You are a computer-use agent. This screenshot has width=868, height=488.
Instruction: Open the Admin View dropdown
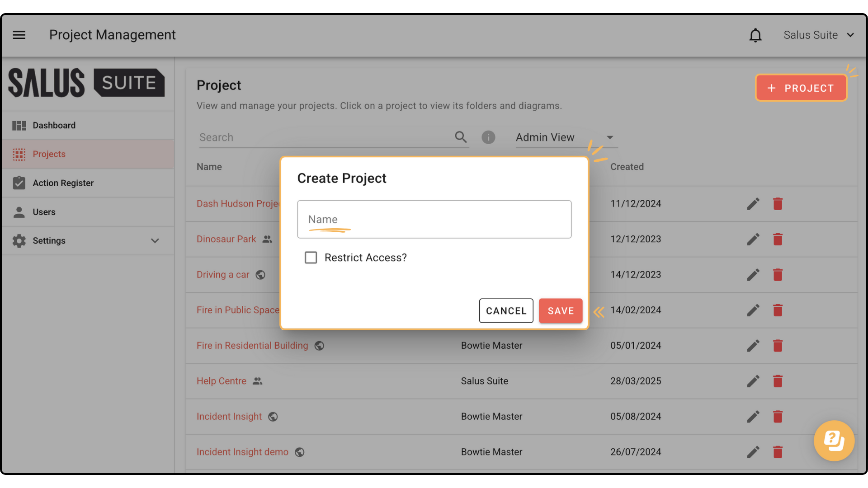click(566, 137)
